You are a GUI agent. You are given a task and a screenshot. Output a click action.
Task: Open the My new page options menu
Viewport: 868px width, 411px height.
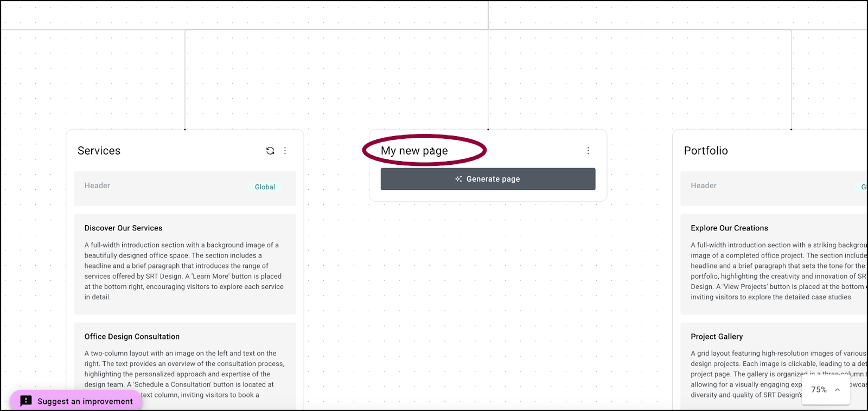pos(588,151)
